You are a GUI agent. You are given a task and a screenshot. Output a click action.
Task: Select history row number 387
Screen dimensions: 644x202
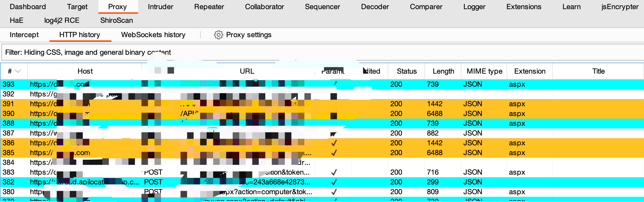[x=322, y=133]
